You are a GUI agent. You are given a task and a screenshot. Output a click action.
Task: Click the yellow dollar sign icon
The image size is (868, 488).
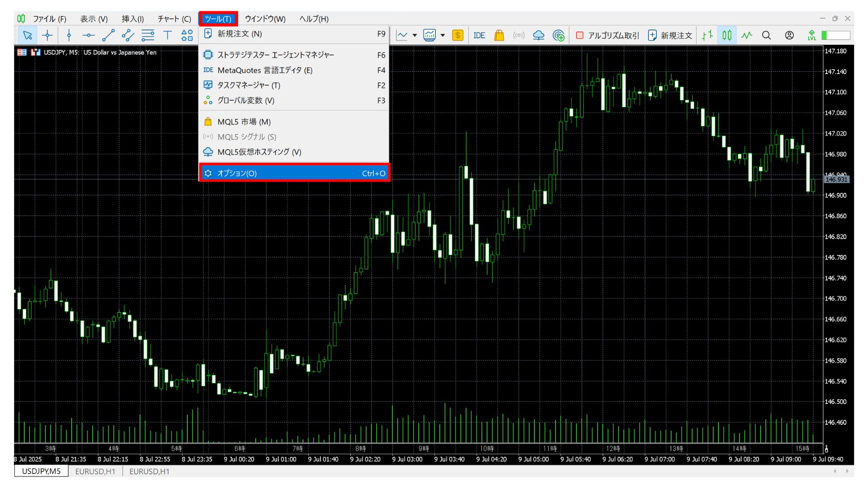coord(458,35)
